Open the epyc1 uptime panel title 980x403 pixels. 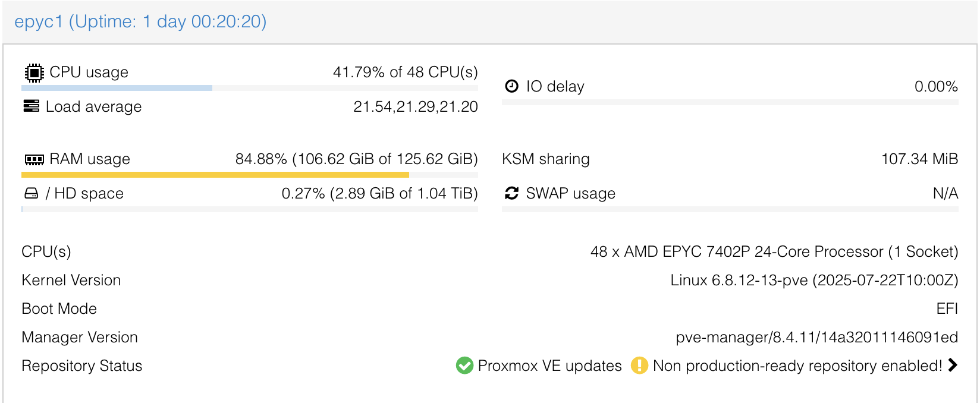click(x=140, y=21)
